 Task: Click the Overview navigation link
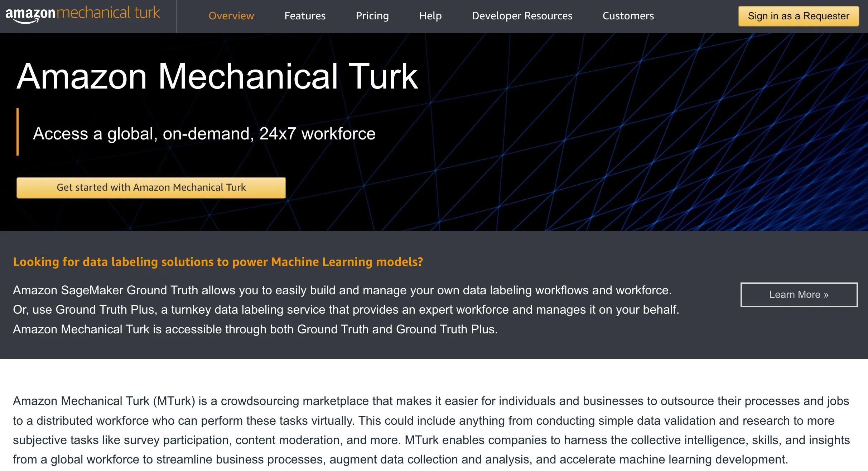click(x=231, y=16)
